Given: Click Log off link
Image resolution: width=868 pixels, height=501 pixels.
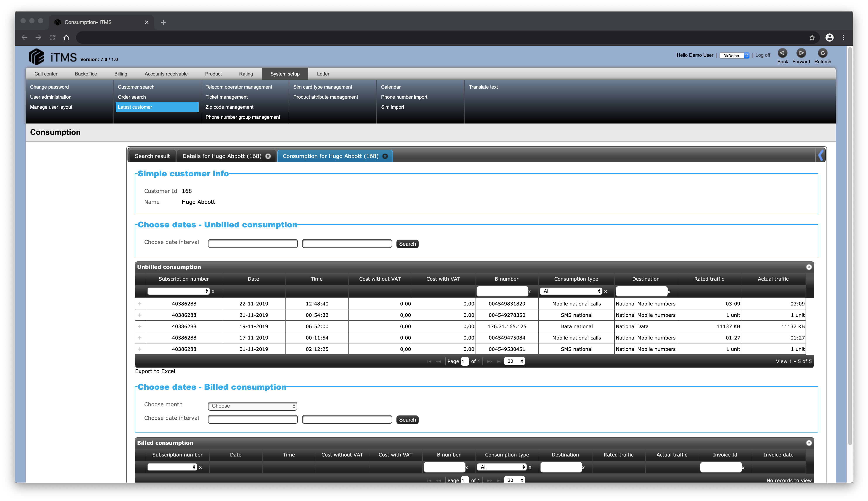Looking at the screenshot, I should tap(762, 55).
